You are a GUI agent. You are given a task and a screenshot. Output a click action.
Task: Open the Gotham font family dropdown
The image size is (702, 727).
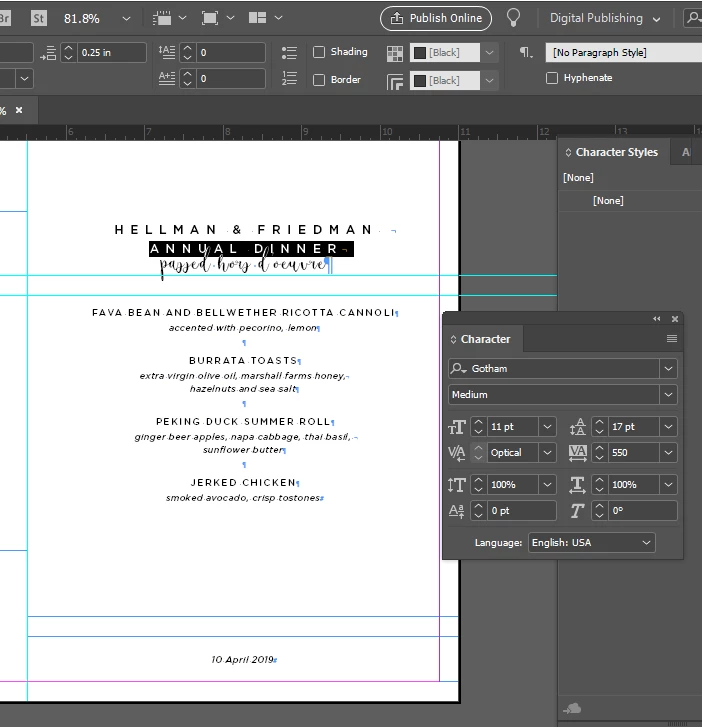668,369
